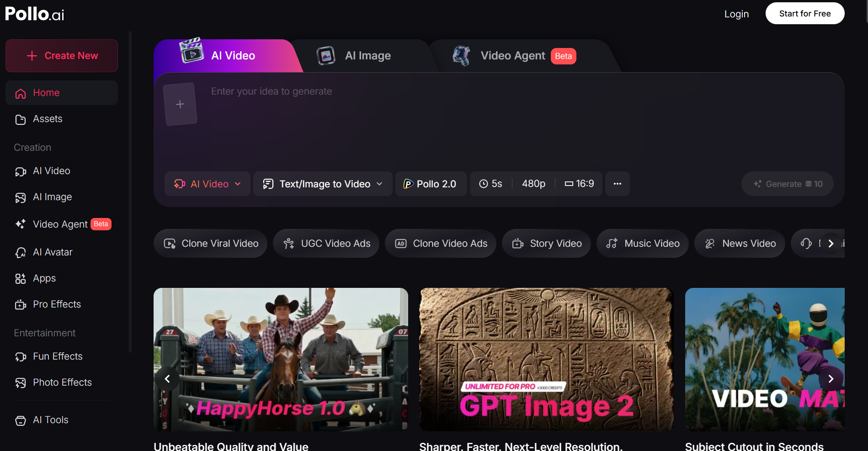Click the UGC Video Ads chip icon
Image resolution: width=868 pixels, height=451 pixels.
289,244
